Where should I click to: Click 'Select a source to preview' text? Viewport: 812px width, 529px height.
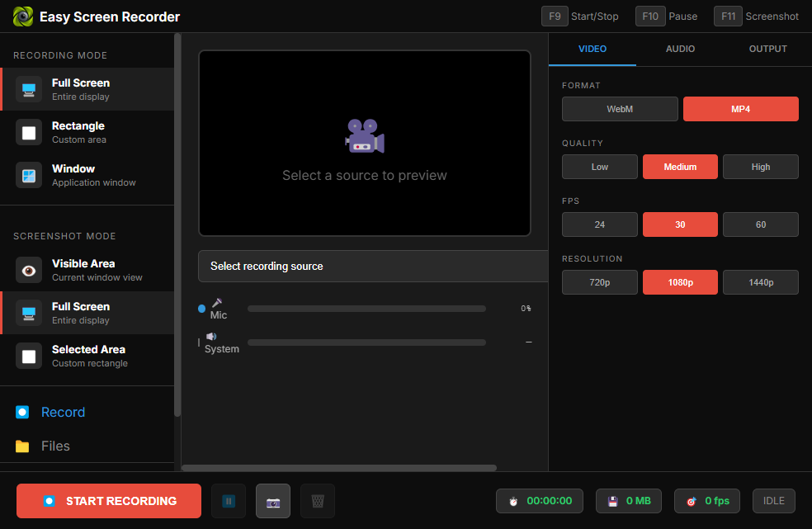tap(365, 176)
